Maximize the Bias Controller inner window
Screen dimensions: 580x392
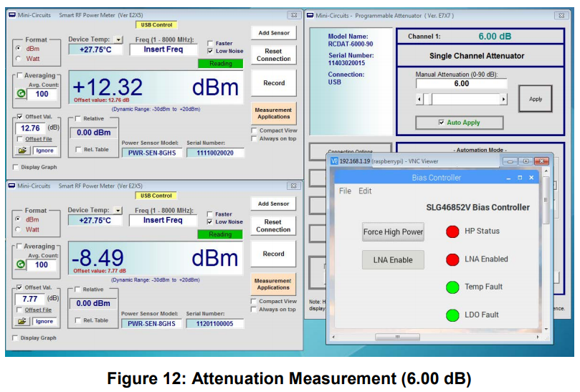(x=520, y=178)
